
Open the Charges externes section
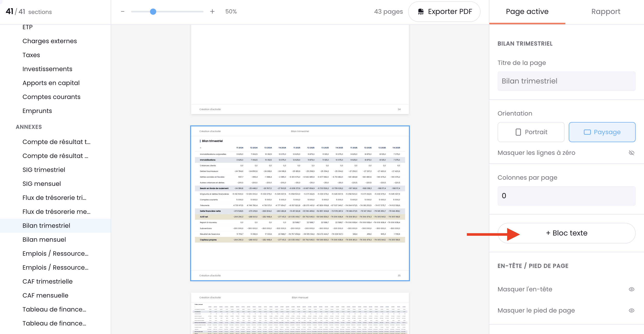pos(50,41)
